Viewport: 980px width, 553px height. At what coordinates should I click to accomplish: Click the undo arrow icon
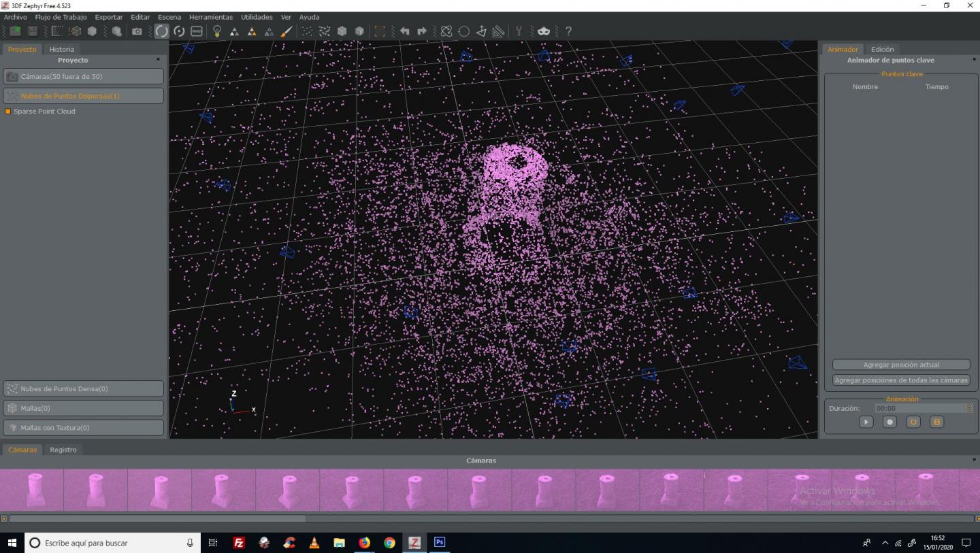click(x=404, y=31)
